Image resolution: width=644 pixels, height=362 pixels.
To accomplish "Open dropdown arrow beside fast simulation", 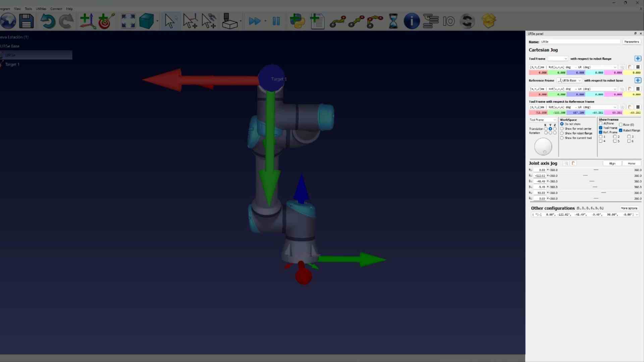I will pyautogui.click(x=265, y=21).
